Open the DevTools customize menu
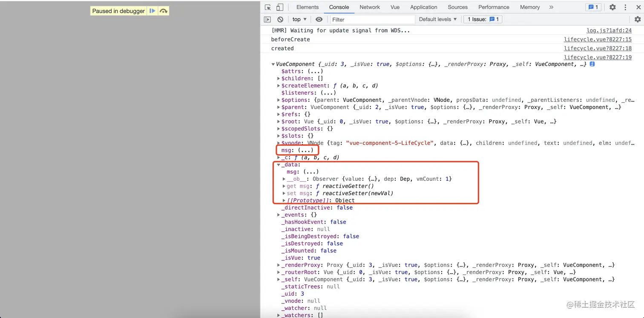Image resolution: width=644 pixels, height=318 pixels. click(624, 7)
